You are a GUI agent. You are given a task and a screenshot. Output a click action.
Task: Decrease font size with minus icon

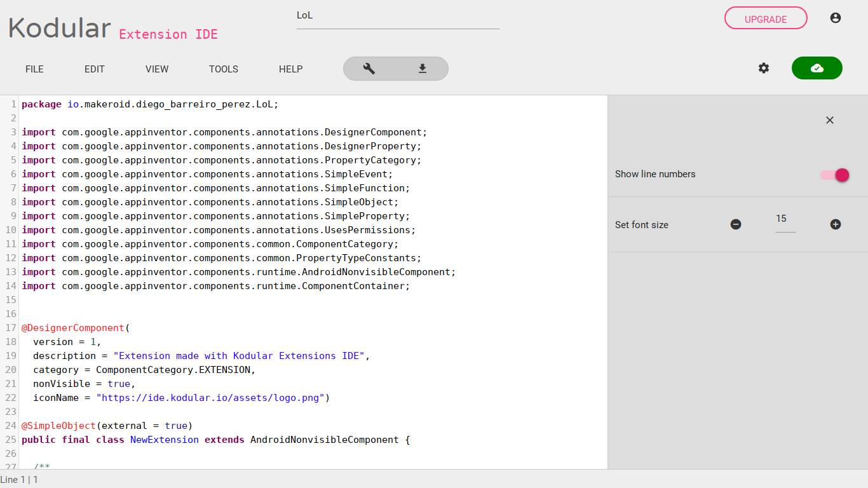point(736,224)
